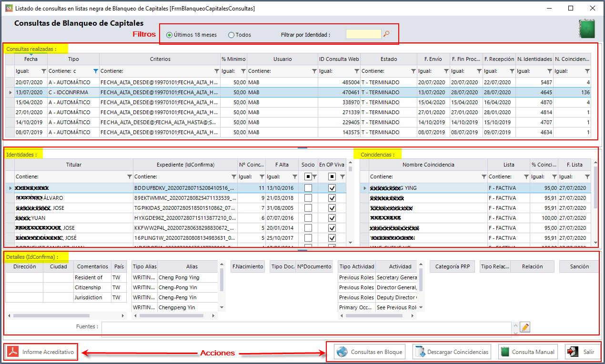Open the filter funnel on F. Lista column
This screenshot has width=605, height=364.
point(587,177)
